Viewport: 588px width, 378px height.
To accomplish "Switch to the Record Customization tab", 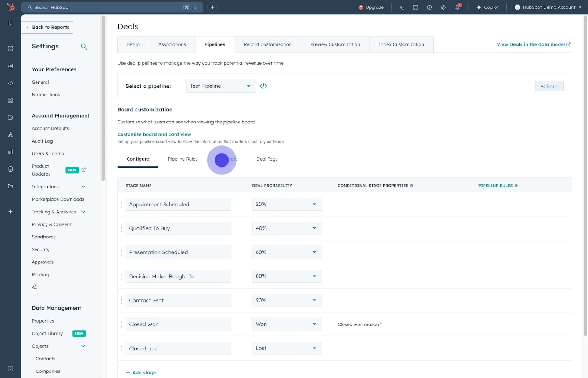I will [268, 44].
